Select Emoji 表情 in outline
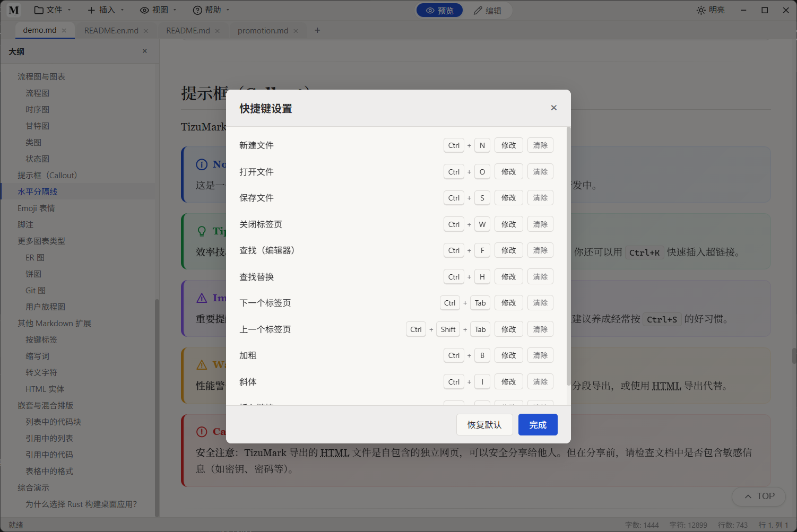Image resolution: width=797 pixels, height=532 pixels. coord(36,208)
